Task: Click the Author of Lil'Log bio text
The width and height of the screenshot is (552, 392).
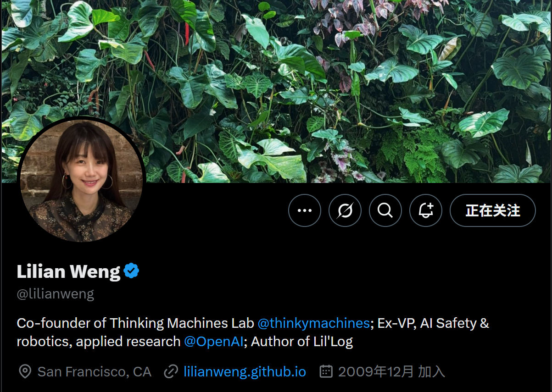Action: (x=302, y=342)
